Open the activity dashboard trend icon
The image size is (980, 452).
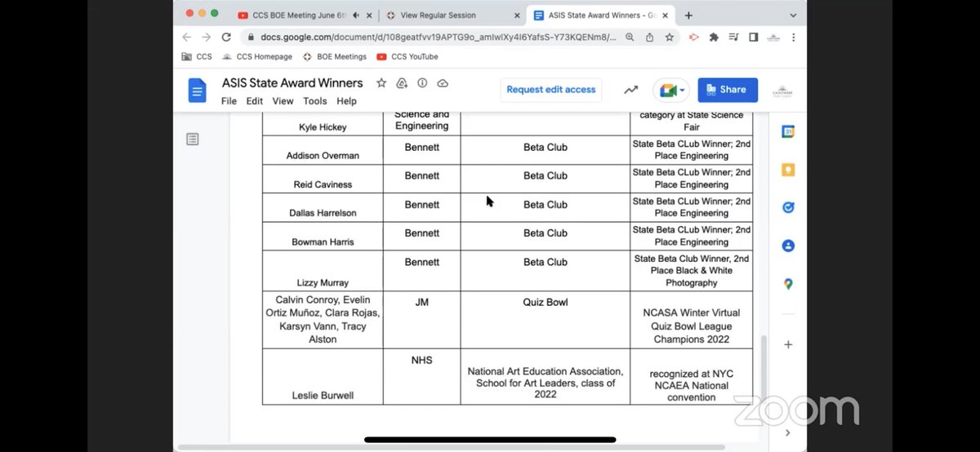coord(630,90)
